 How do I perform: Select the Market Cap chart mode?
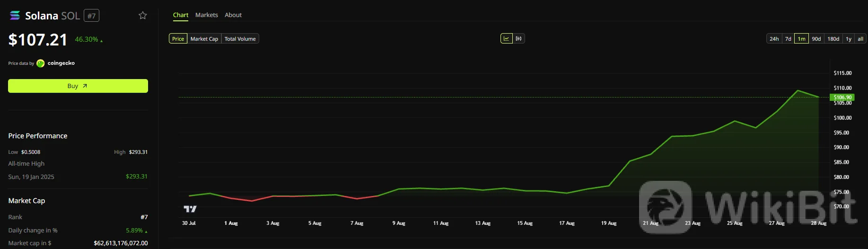point(204,39)
